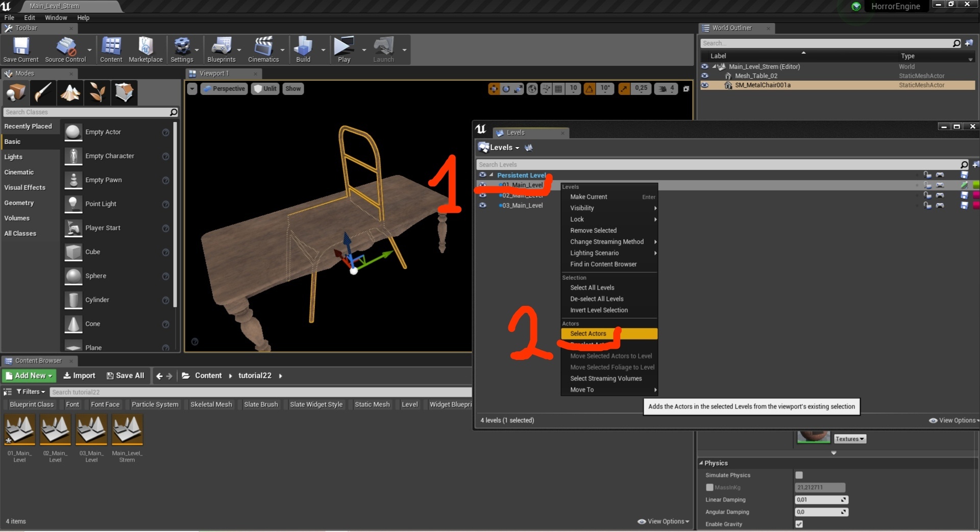
Task: Open Visibility submenu in context menu
Action: coord(609,208)
